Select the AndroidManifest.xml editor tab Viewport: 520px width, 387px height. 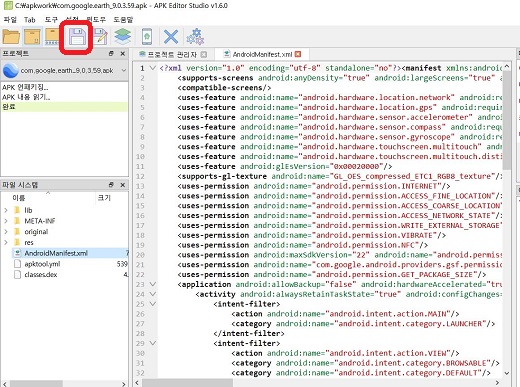(x=262, y=54)
